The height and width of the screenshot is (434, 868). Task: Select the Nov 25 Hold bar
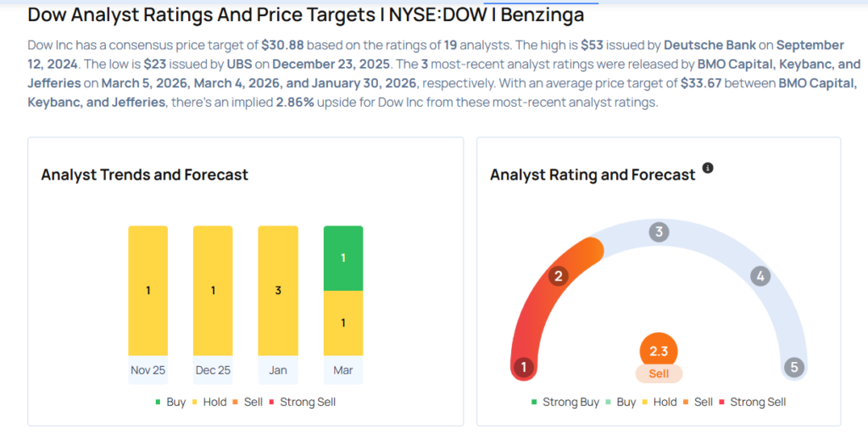(x=148, y=291)
